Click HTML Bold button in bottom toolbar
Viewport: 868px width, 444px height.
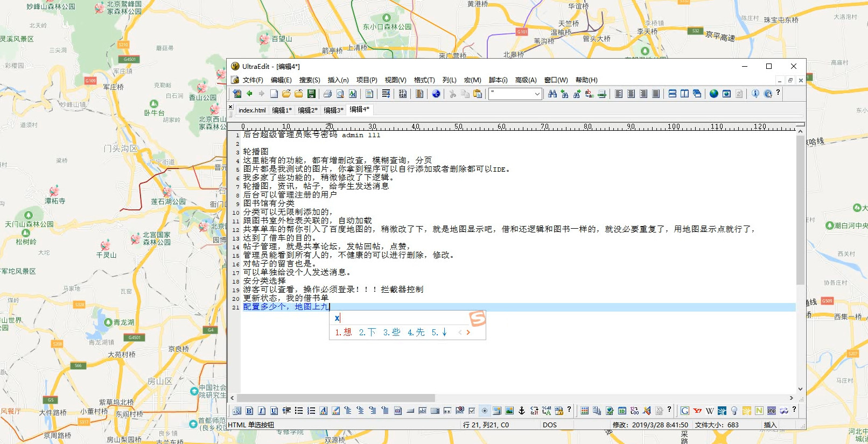pyautogui.click(x=249, y=411)
